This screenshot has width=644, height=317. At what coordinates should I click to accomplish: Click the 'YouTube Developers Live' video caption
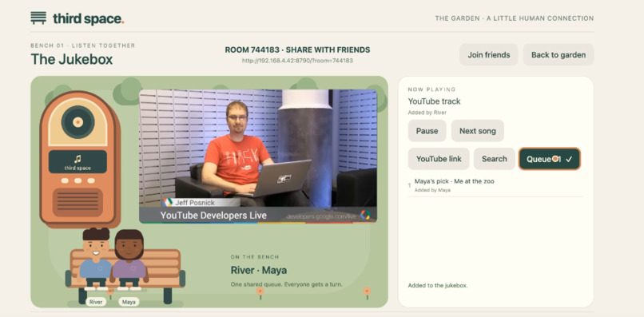coord(213,216)
